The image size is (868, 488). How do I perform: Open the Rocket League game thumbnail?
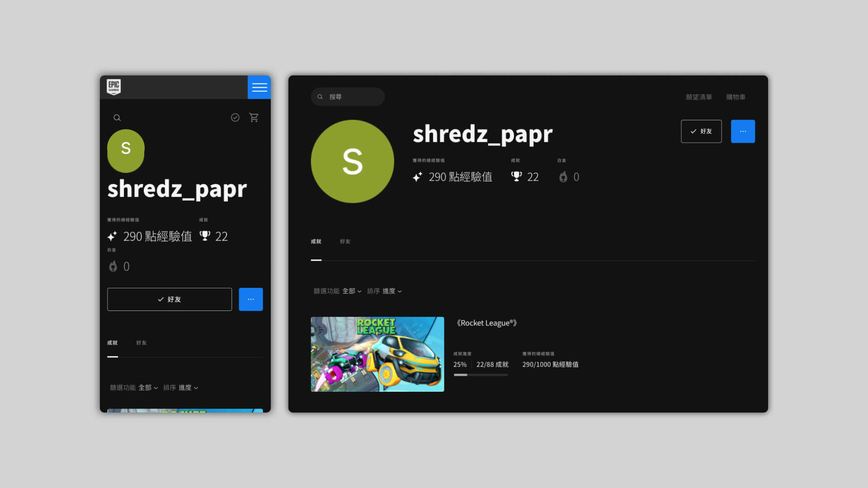pos(377,354)
